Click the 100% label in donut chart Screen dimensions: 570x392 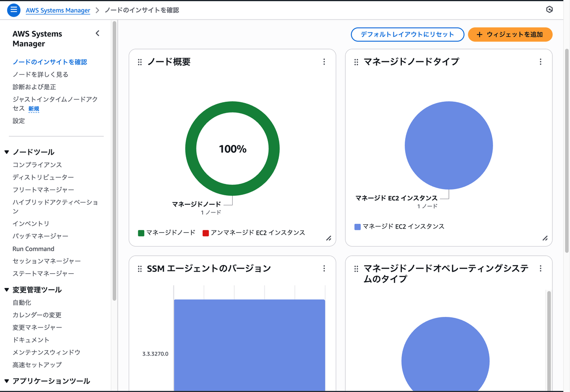click(x=233, y=149)
